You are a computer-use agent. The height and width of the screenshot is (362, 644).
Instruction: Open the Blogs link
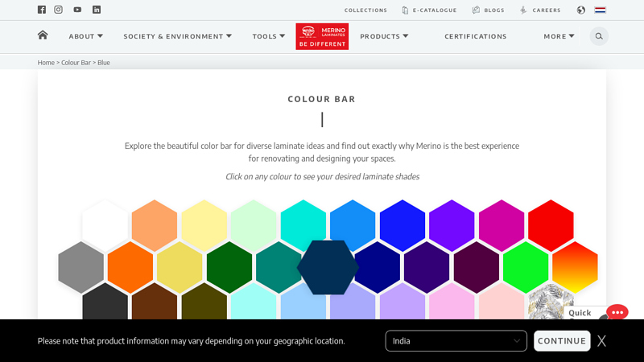click(488, 10)
